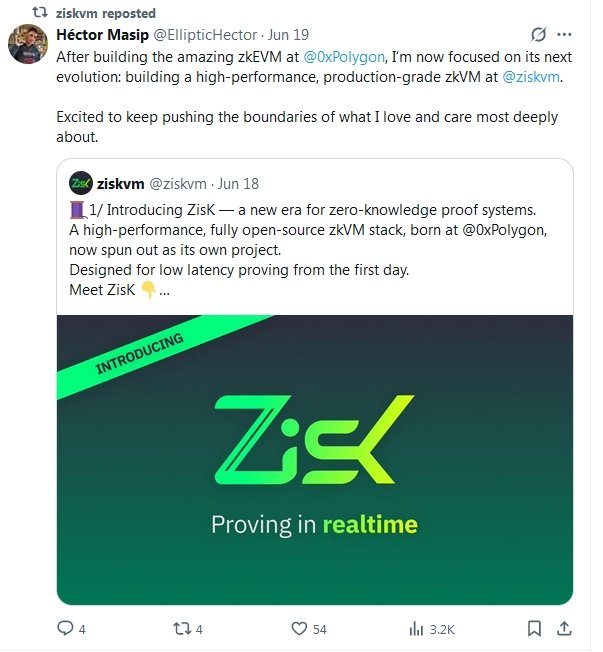The image size is (603, 652).
Task: Click the @ziskvm mention link
Action: point(531,77)
